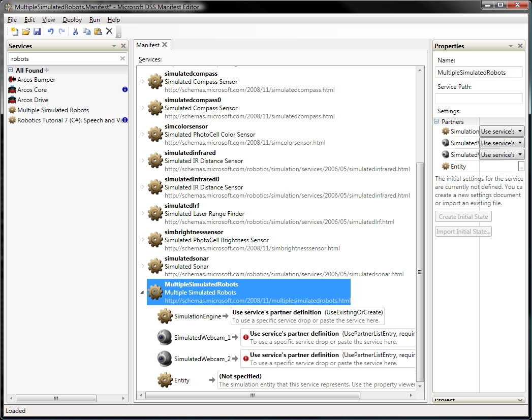Click the Entity browse ellipsis button
Image resolution: width=532 pixels, height=420 pixels.
tap(521, 166)
